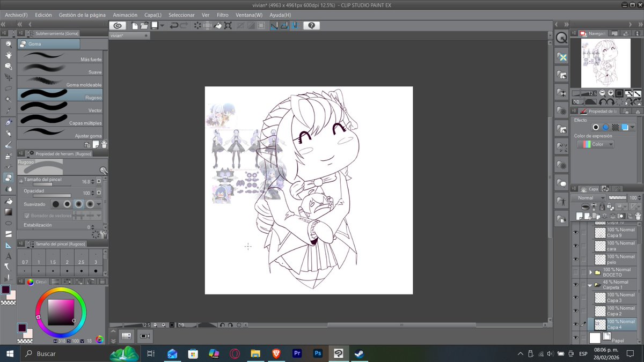Open layer blend mode Normal dropdown

(589, 198)
